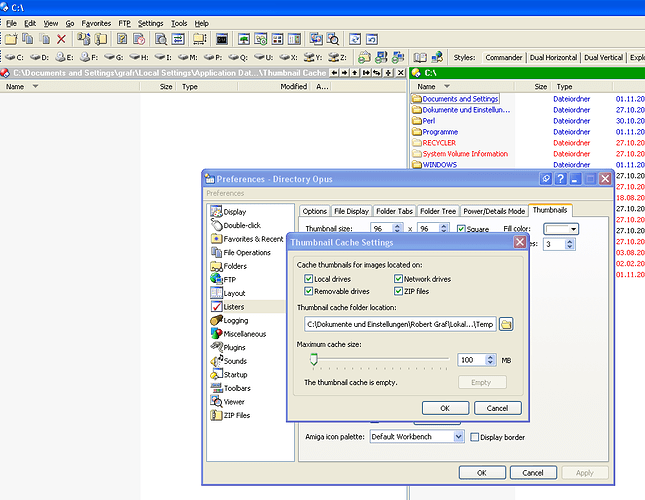Screen dimensions: 645x500
Task: Open File Operations preferences category
Action: pos(241,252)
